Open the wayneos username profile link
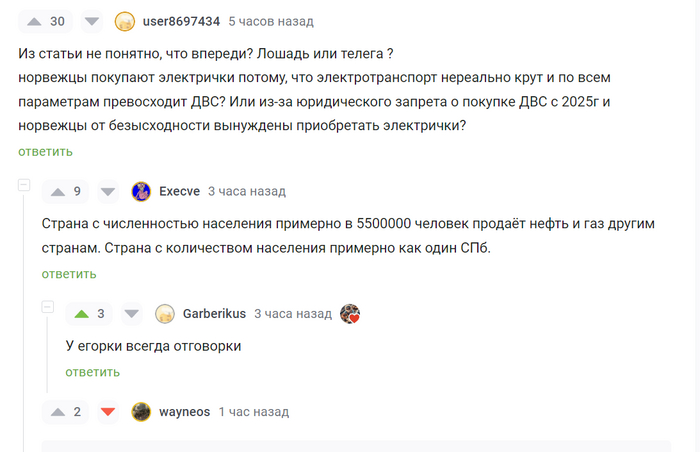Image resolution: width=700 pixels, height=452 pixels. [x=184, y=411]
